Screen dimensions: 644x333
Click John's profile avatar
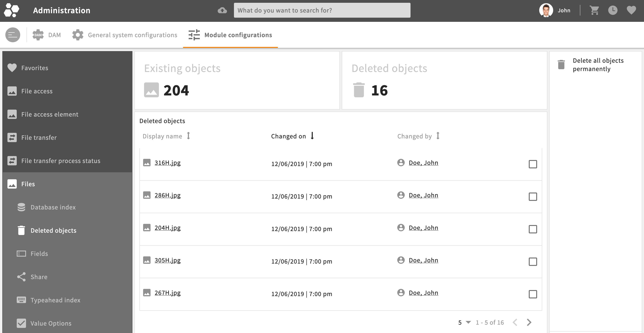coord(546,10)
